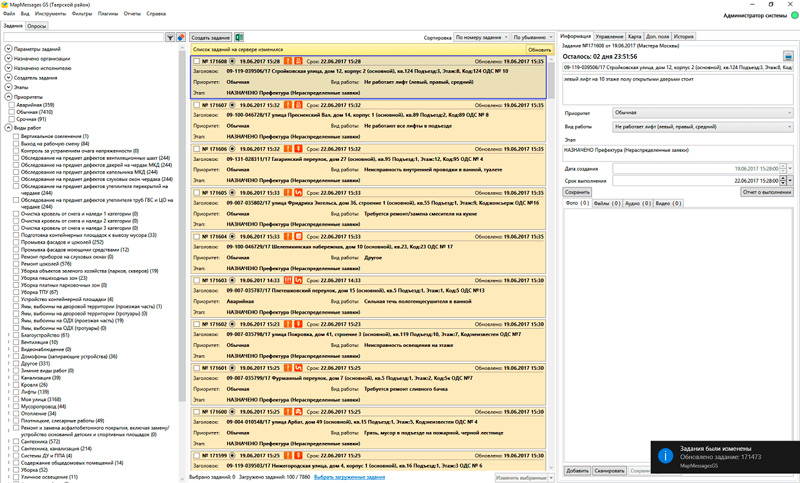Export tasks with the Excel icon
This screenshot has height=483, width=800.
(x=239, y=37)
